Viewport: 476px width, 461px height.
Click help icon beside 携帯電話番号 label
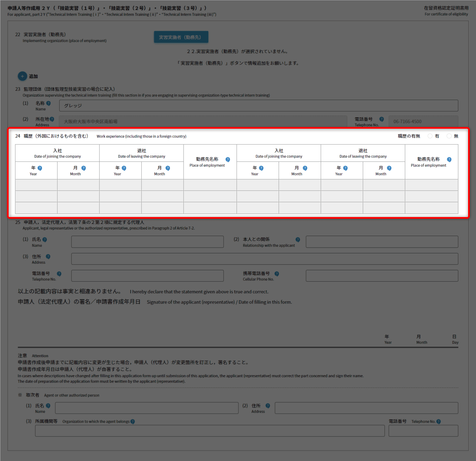click(x=277, y=274)
